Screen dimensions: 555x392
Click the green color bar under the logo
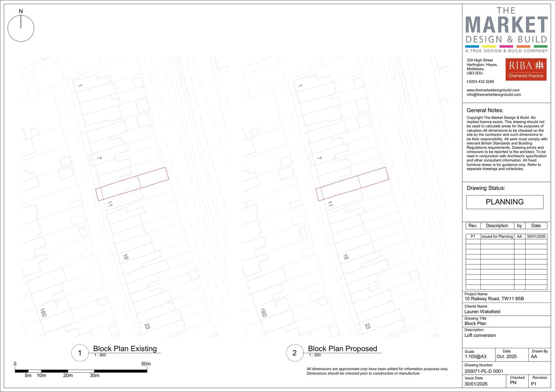[x=540, y=46]
